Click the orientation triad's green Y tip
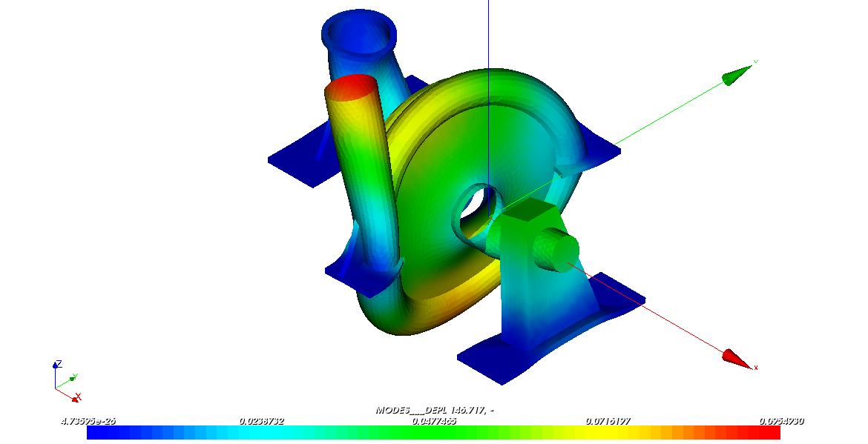This screenshot has height=444, width=868. (x=72, y=379)
